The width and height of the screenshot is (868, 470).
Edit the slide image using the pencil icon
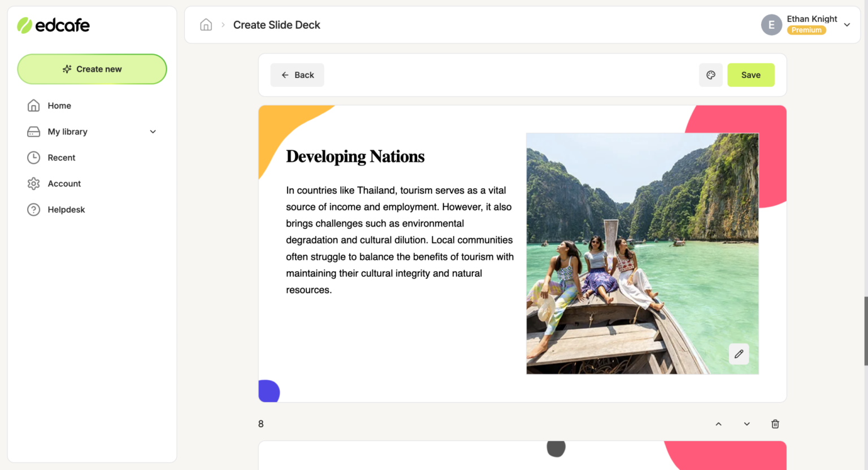click(x=739, y=354)
